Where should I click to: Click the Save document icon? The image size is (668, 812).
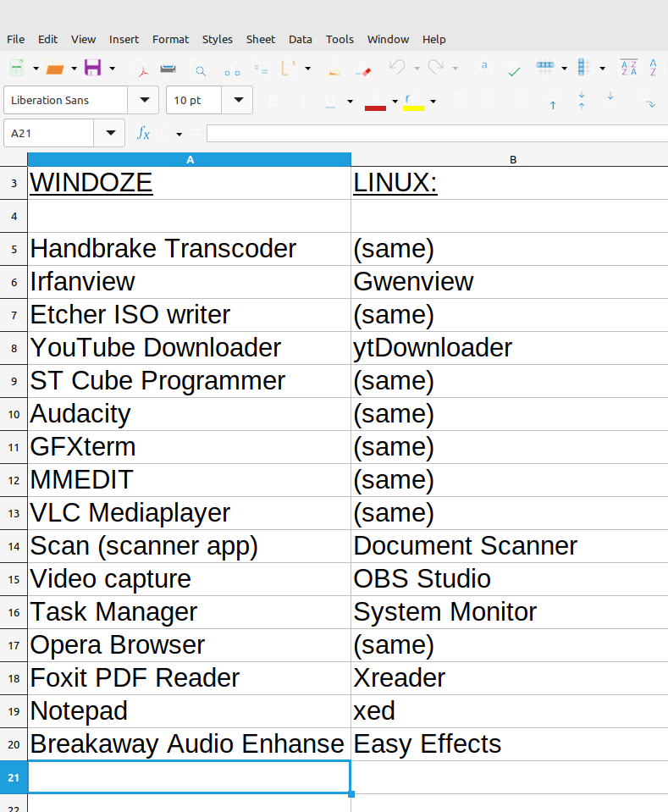(92, 68)
